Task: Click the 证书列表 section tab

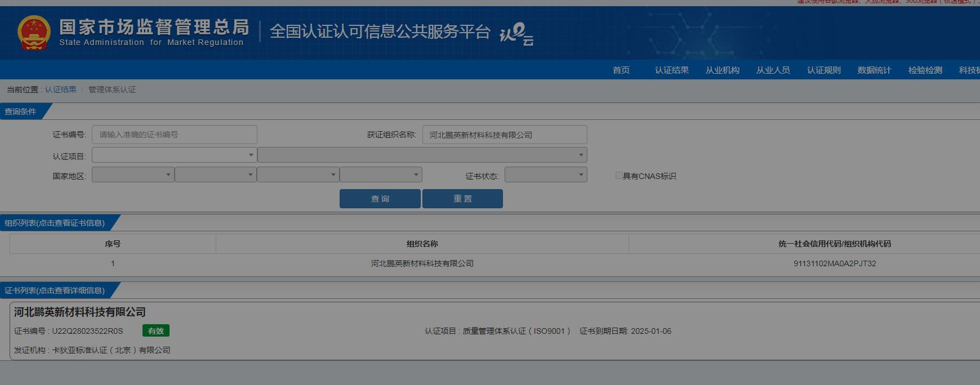Action: tap(55, 290)
